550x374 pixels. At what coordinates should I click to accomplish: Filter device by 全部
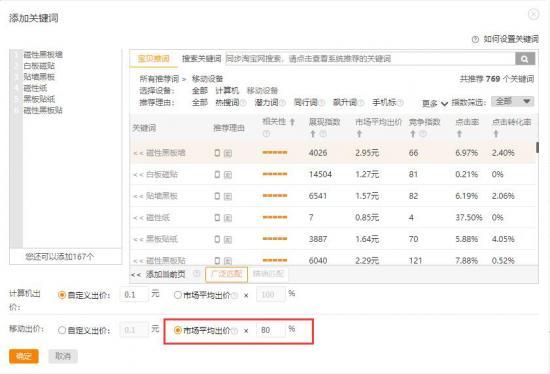coord(200,91)
